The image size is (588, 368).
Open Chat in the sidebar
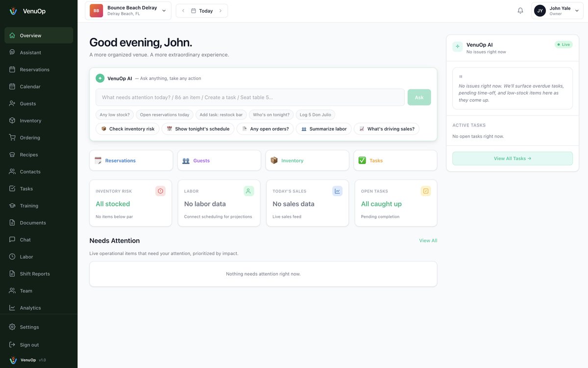click(x=39, y=239)
